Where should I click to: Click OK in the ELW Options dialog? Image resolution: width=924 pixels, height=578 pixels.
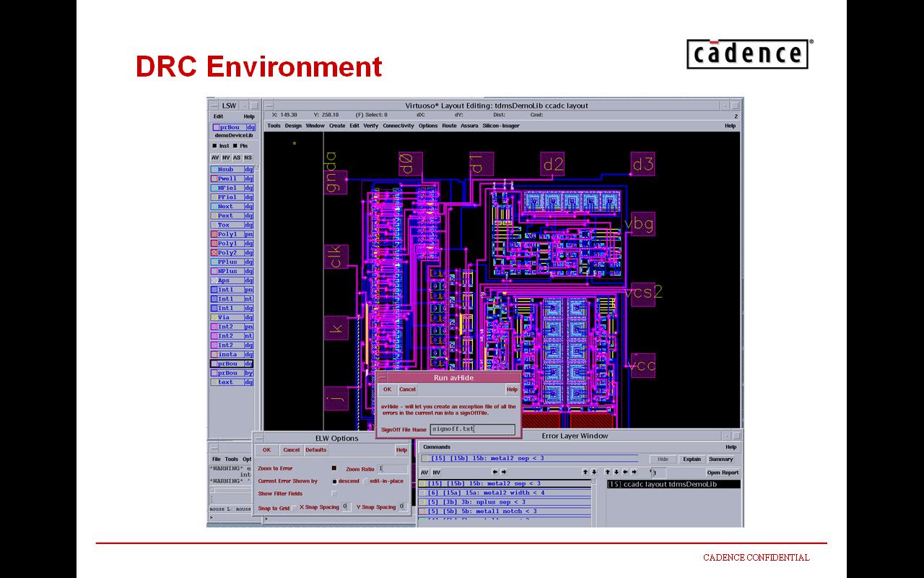point(266,450)
